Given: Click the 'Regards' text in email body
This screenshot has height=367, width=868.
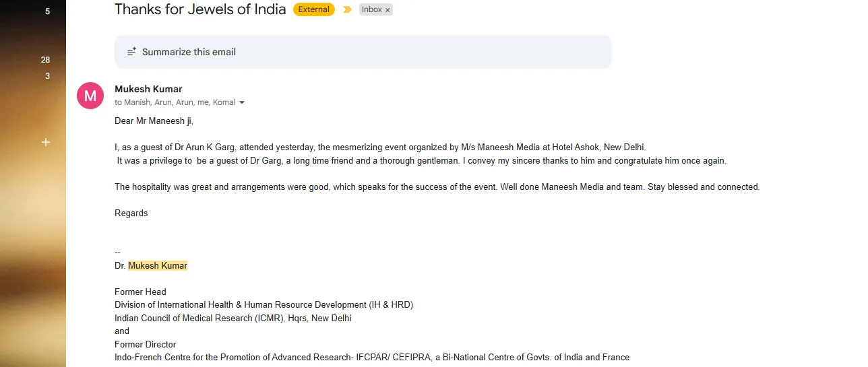Looking at the screenshot, I should pos(131,213).
